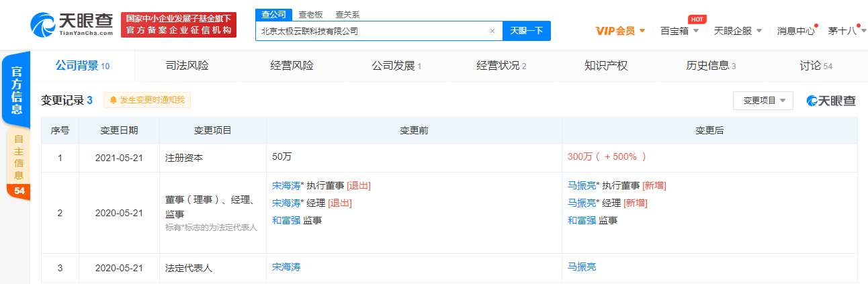The width and height of the screenshot is (868, 284).
Task: Open the 茅十八 user account menu
Action: (x=845, y=31)
